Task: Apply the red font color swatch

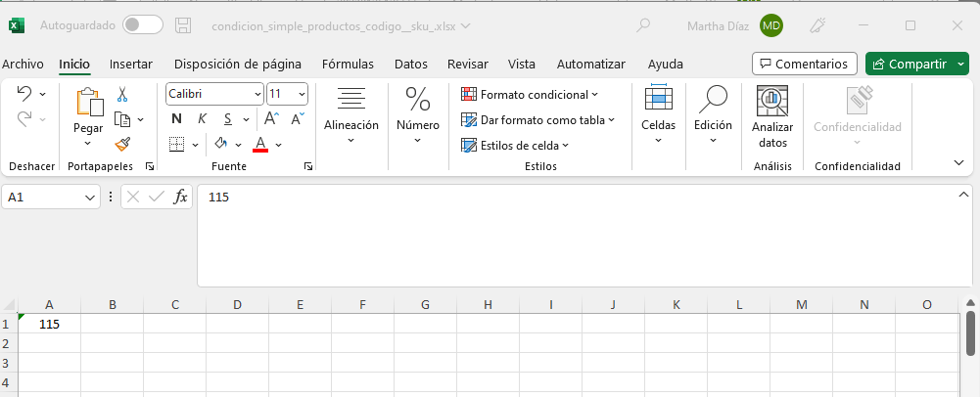Action: pos(260,145)
